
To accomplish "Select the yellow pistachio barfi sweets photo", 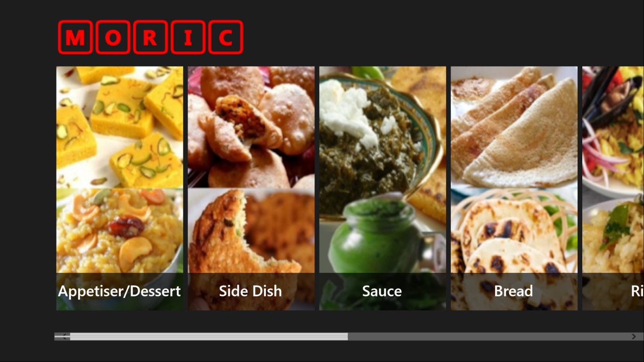I will tap(120, 127).
